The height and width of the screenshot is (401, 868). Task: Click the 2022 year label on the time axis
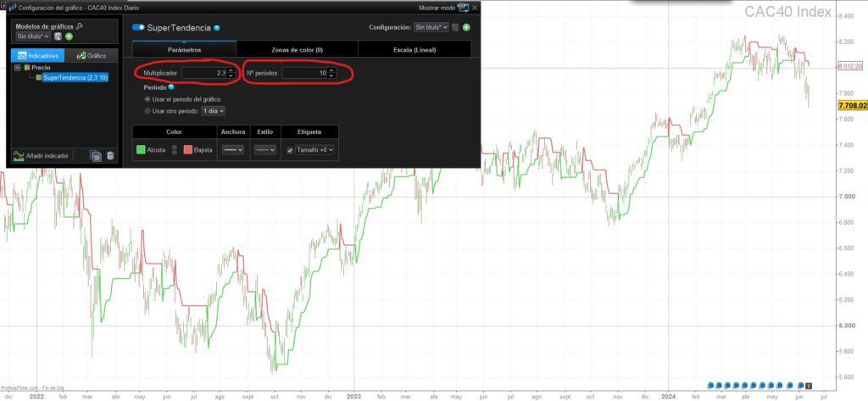pos(36,397)
